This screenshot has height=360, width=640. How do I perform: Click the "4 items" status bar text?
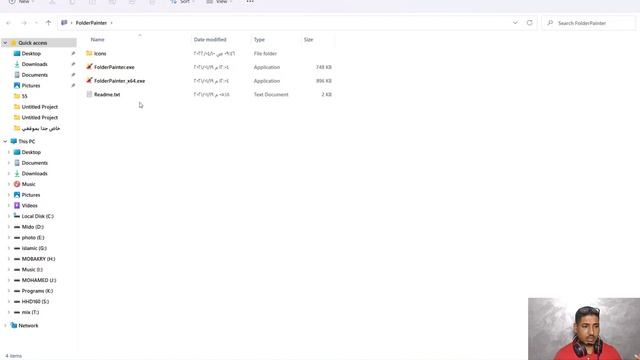(x=13, y=356)
